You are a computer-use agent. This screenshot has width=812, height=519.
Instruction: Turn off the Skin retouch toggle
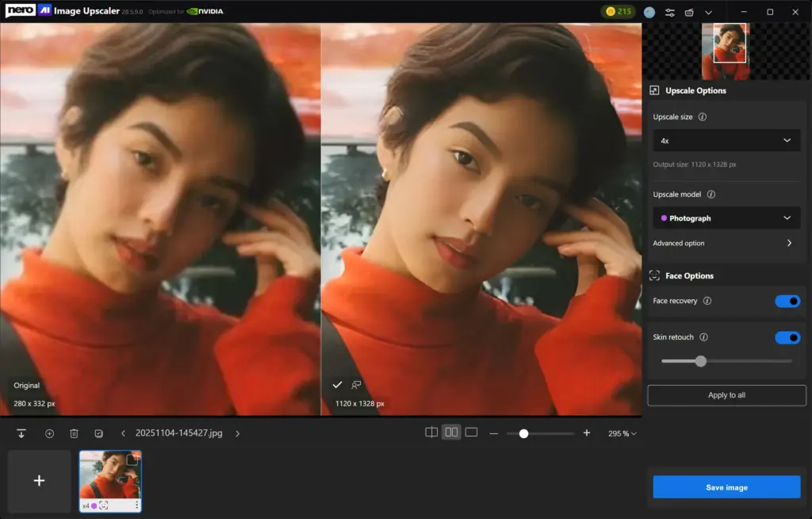787,337
